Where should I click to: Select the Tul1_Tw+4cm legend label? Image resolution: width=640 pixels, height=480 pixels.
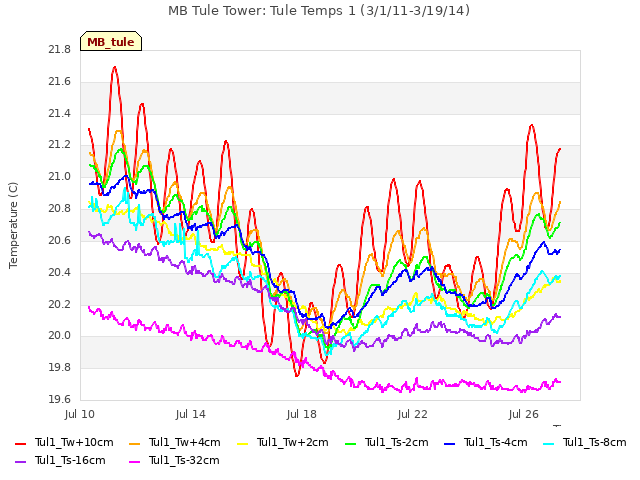coord(184,442)
